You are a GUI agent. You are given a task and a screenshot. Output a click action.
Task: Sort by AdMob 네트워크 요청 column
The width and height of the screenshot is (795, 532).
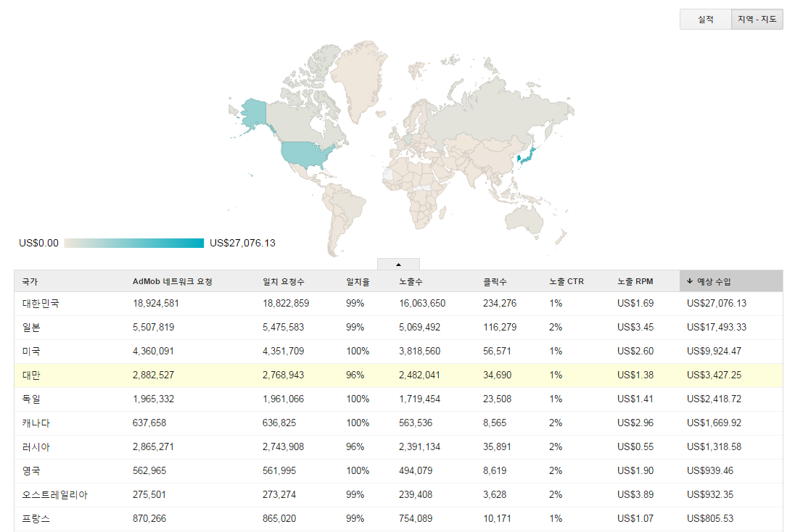point(173,281)
